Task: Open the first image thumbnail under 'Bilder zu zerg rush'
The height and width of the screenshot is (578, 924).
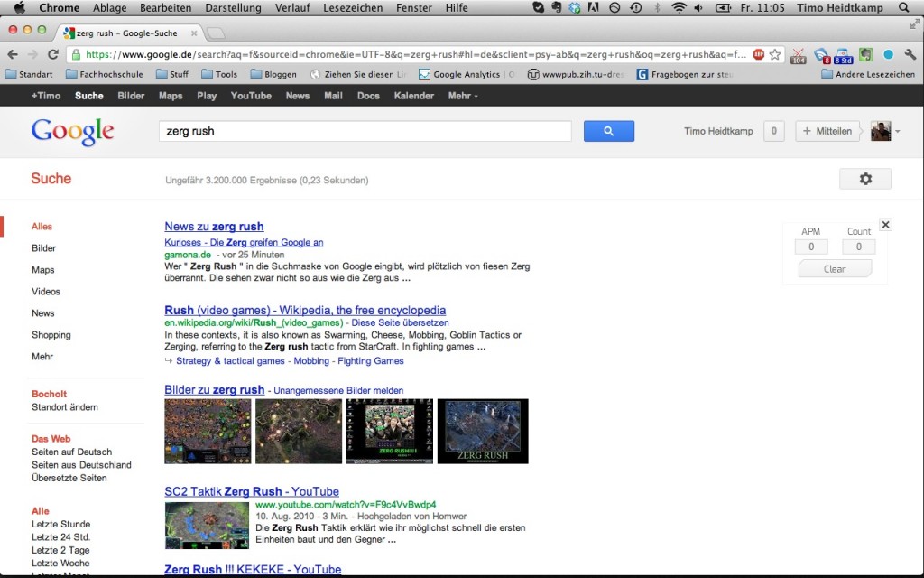Action: tap(208, 431)
